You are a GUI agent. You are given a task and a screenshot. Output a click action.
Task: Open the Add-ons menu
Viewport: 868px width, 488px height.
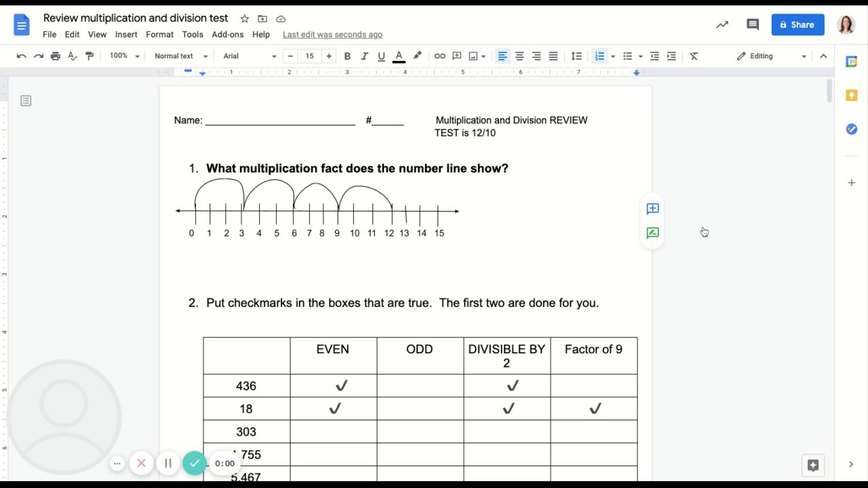tap(227, 35)
